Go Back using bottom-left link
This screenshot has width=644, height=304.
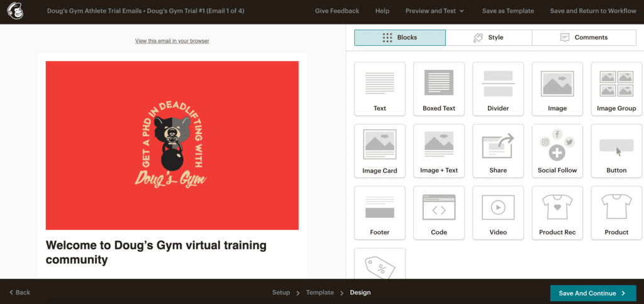click(19, 293)
